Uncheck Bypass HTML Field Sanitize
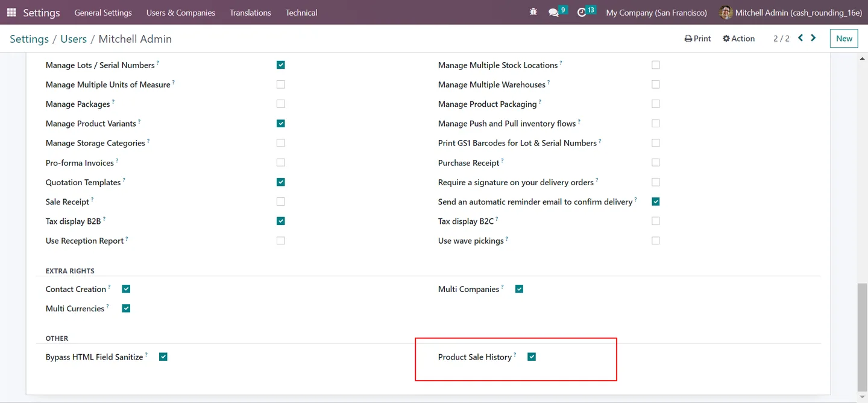Image resolution: width=868 pixels, height=403 pixels. point(163,357)
